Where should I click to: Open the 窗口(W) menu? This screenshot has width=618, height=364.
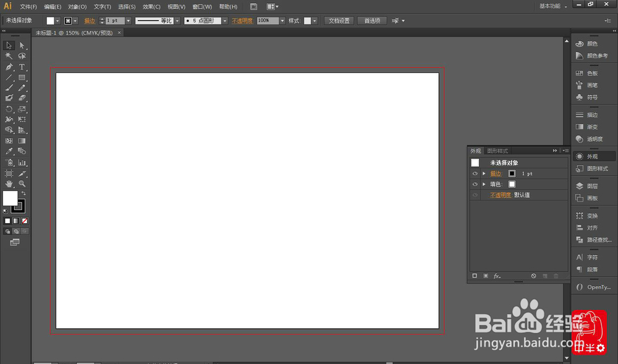(x=202, y=7)
